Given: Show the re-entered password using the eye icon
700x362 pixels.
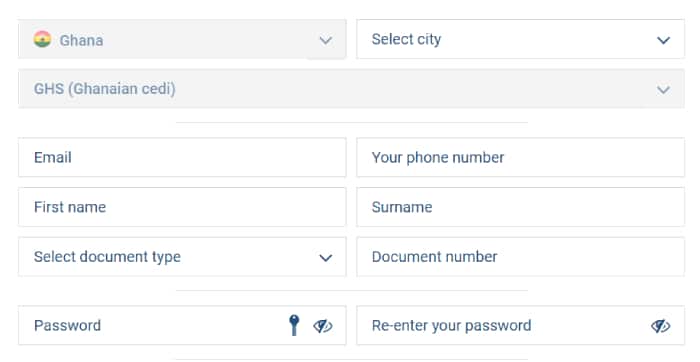Looking at the screenshot, I should (661, 326).
